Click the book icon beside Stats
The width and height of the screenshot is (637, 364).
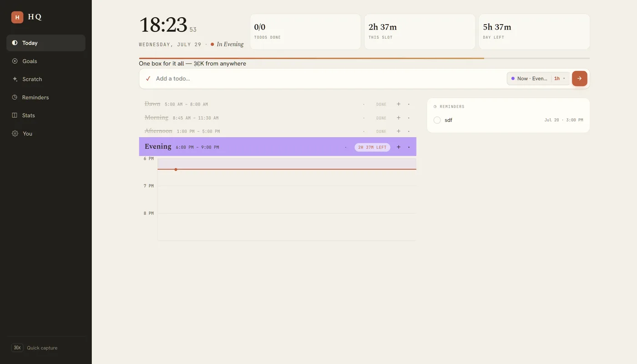tap(15, 115)
